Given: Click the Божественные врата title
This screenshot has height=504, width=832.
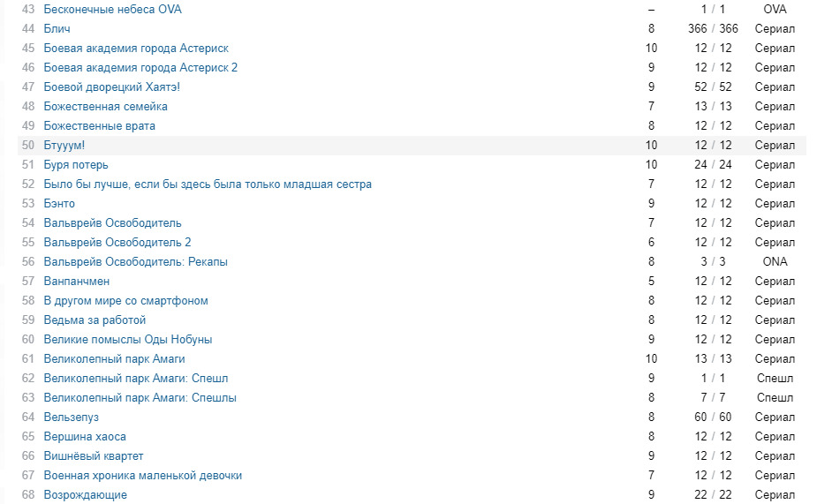Looking at the screenshot, I should 99,126.
